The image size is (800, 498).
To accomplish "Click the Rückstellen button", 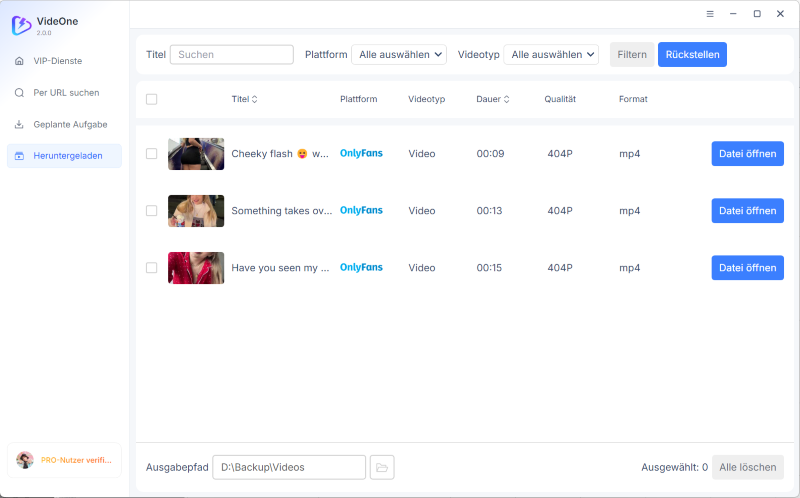I will (692, 55).
